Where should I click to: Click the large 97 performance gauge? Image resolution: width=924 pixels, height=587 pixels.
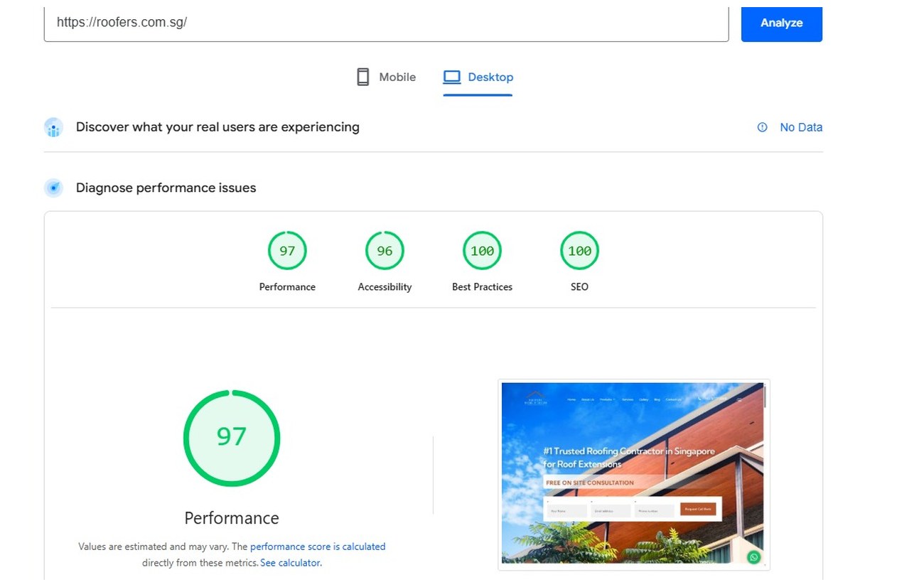pos(232,438)
